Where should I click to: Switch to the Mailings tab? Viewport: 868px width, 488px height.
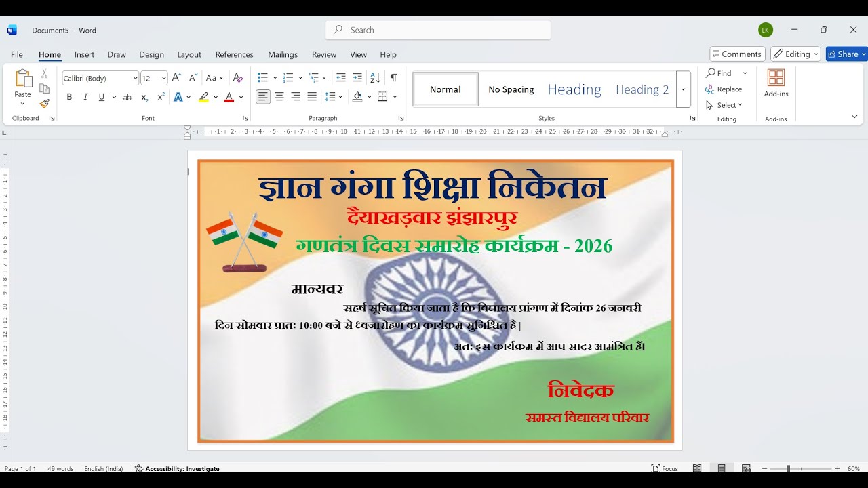point(283,54)
